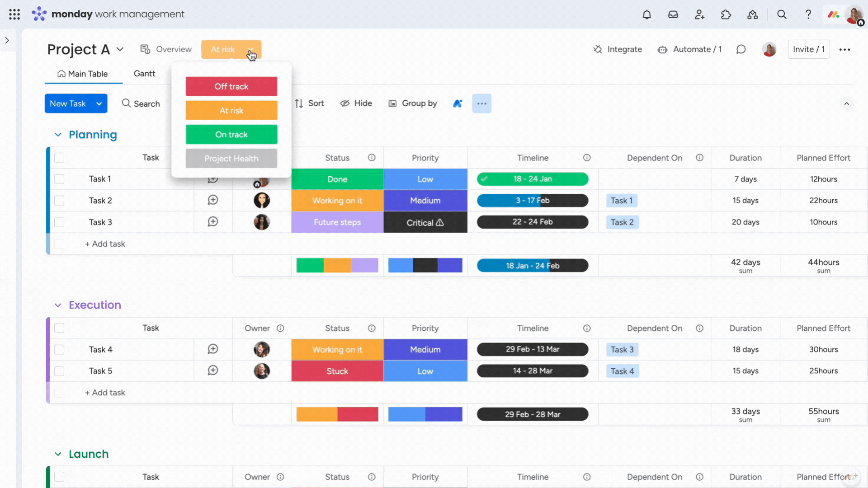Click the Inbox/inbox tray icon
This screenshot has width=868, height=488.
(672, 14)
